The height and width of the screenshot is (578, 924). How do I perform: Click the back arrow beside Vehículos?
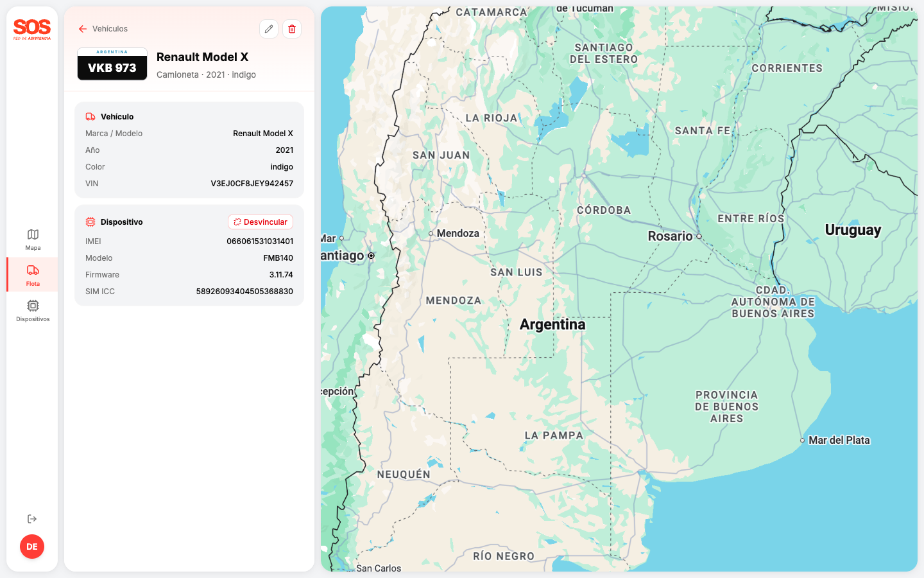click(83, 29)
